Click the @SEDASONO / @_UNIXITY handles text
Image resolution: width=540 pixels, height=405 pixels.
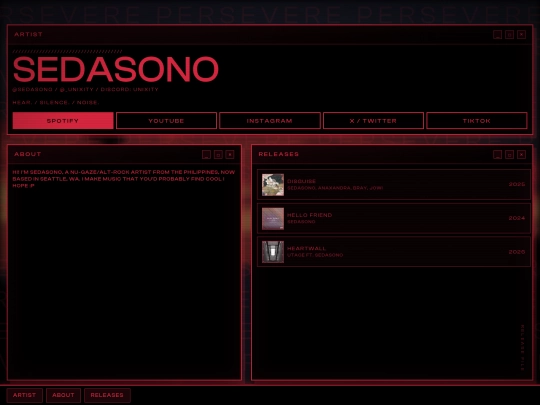85,89
